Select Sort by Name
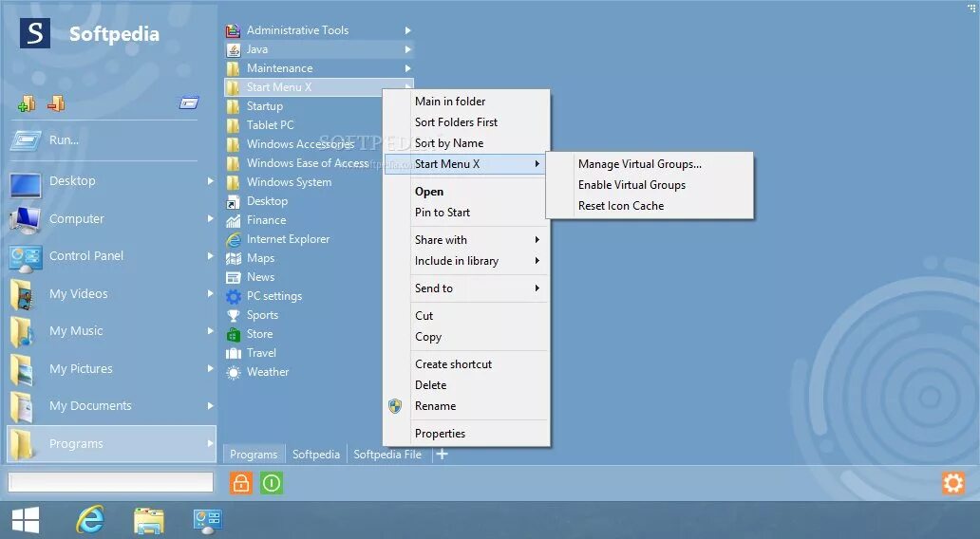This screenshot has width=980, height=539. click(466, 143)
